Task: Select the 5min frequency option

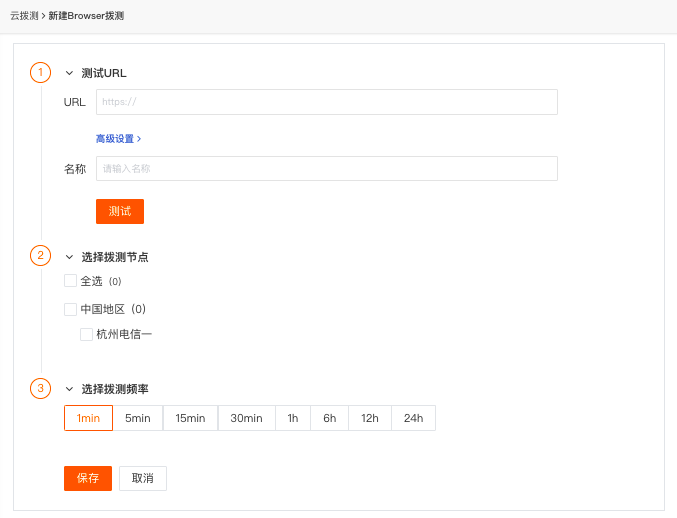Action: [138, 418]
